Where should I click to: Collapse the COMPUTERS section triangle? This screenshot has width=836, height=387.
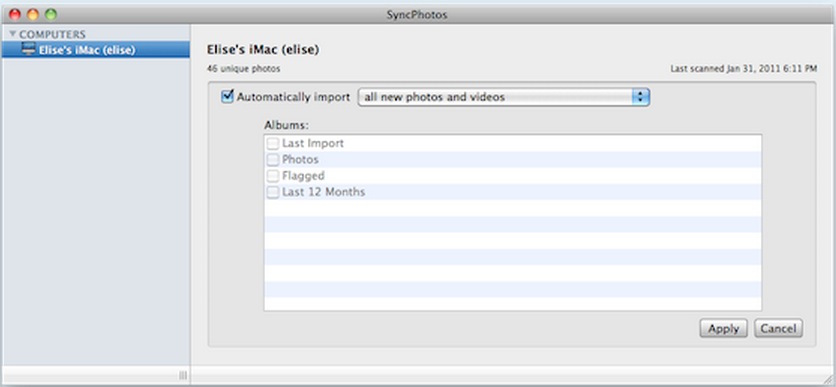tap(13, 34)
